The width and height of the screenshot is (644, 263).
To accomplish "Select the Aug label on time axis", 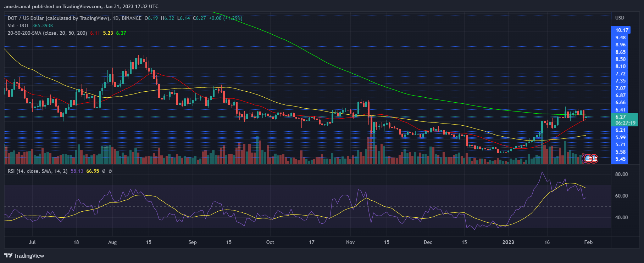I will tap(112, 242).
